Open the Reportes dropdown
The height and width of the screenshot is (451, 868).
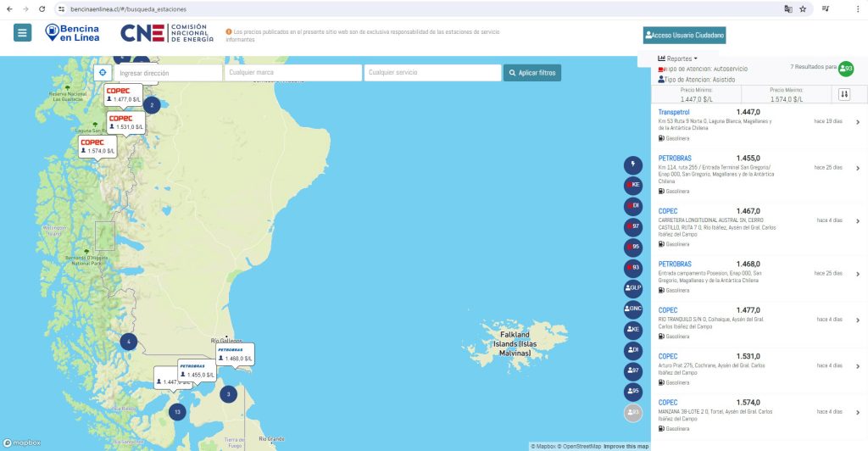coord(678,58)
